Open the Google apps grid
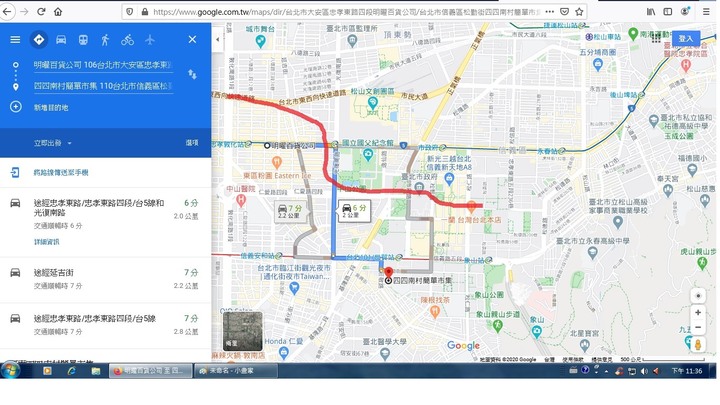Image resolution: width=720 pixels, height=405 pixels. click(656, 38)
